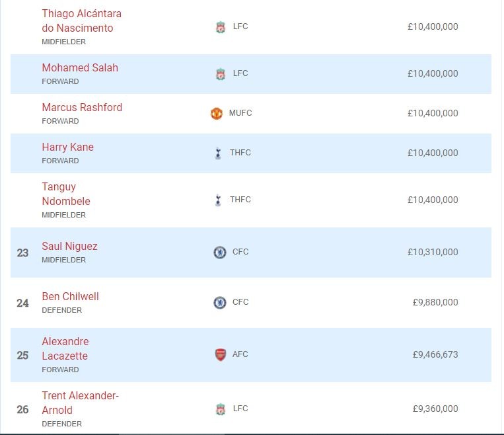
Task: Click Liverpool crest in Mohamed Salah row
Action: pos(221,74)
